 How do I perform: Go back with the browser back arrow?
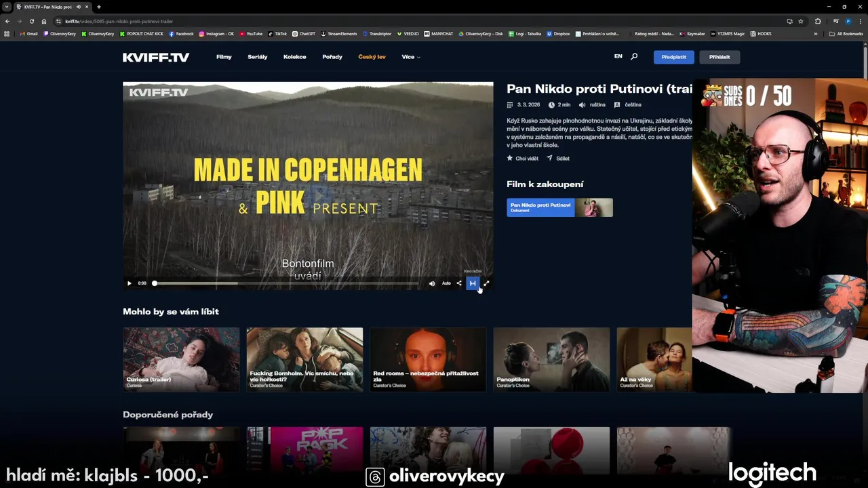(7, 21)
